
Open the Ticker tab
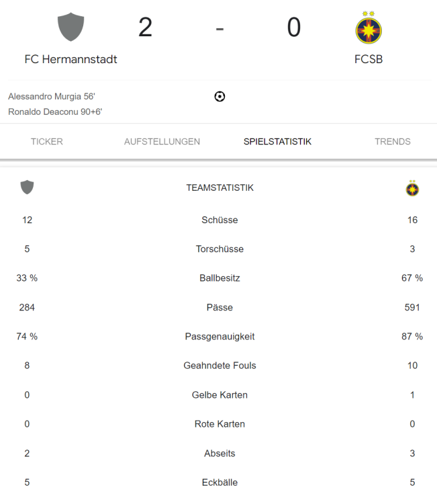47,141
